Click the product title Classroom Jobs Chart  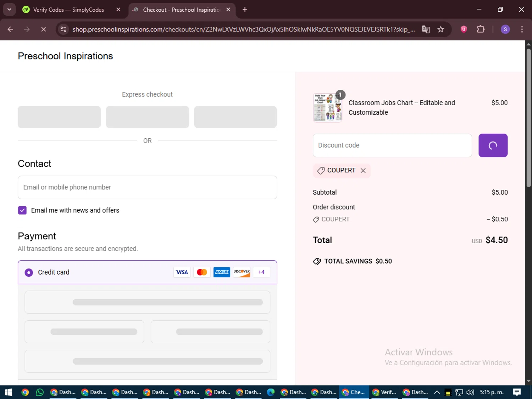coord(401,107)
